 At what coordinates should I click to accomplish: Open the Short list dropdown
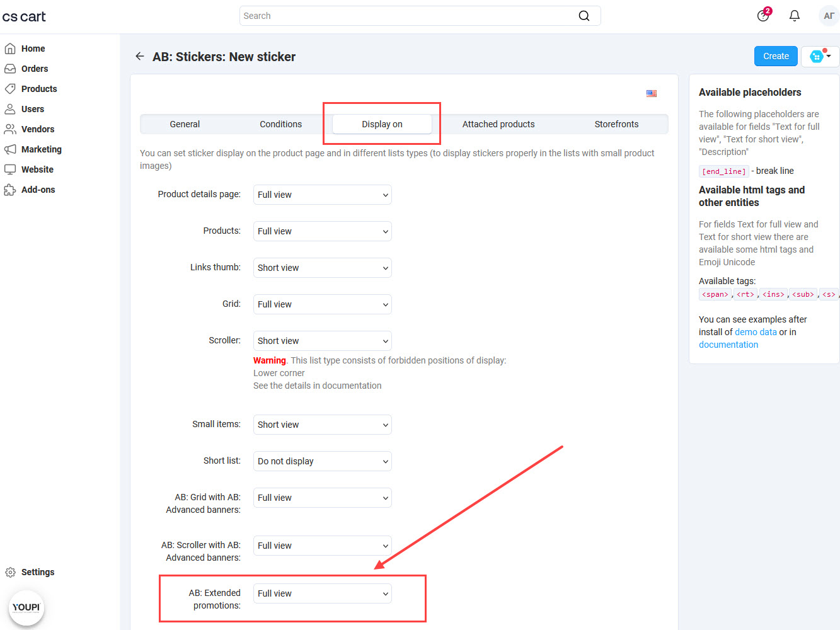pos(322,461)
